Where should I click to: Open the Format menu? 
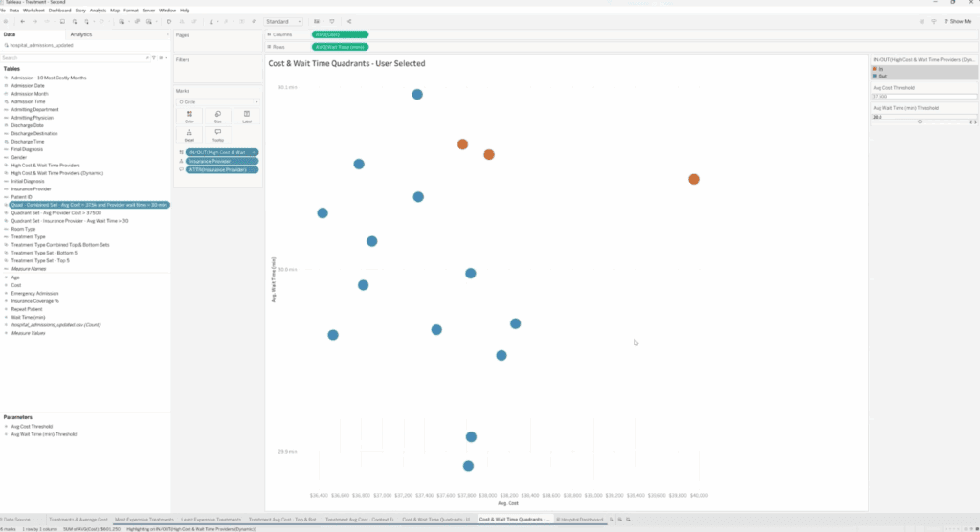tap(130, 10)
